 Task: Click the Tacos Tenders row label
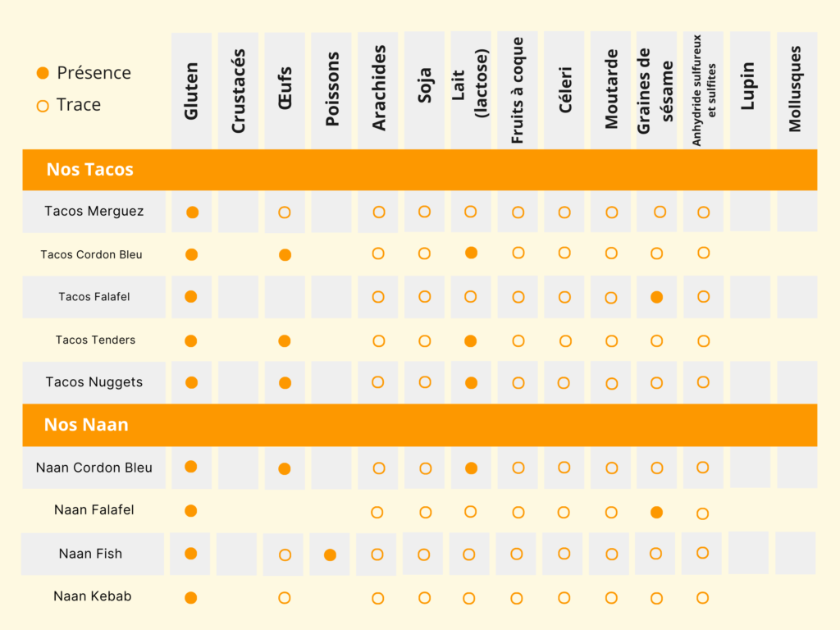pyautogui.click(x=95, y=340)
